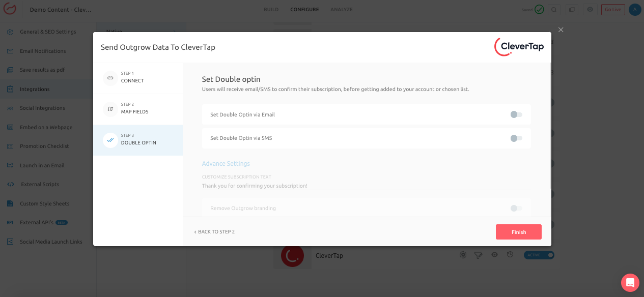Click CleverTap row eye view icon

(x=494, y=255)
